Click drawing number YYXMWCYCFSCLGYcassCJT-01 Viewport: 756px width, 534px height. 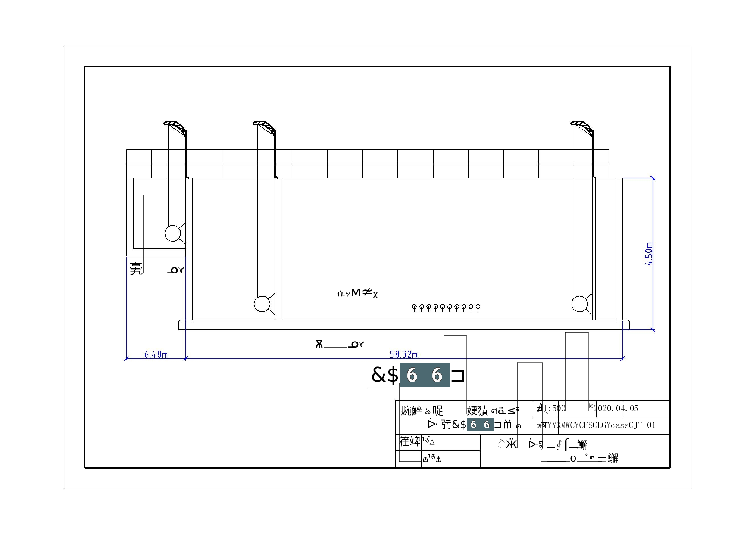click(x=601, y=425)
